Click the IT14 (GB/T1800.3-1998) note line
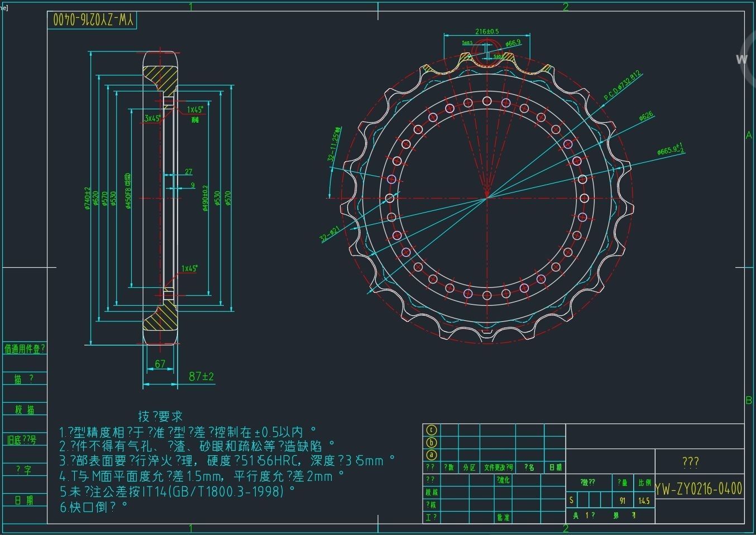 pos(177,491)
